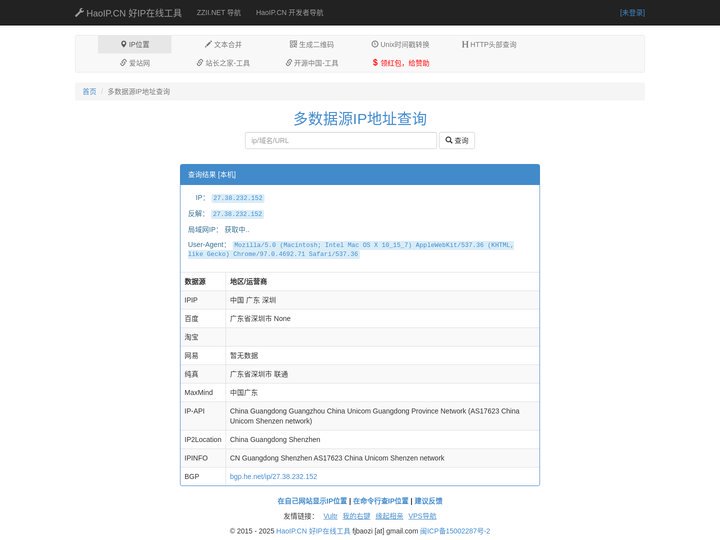Go to 首页 via breadcrumb
This screenshot has height=540, width=720.
pyautogui.click(x=89, y=91)
